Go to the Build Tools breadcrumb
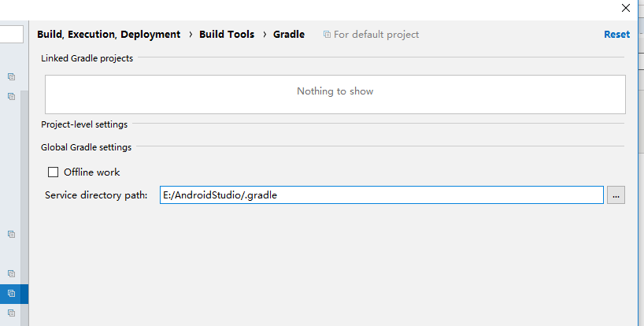 (227, 35)
